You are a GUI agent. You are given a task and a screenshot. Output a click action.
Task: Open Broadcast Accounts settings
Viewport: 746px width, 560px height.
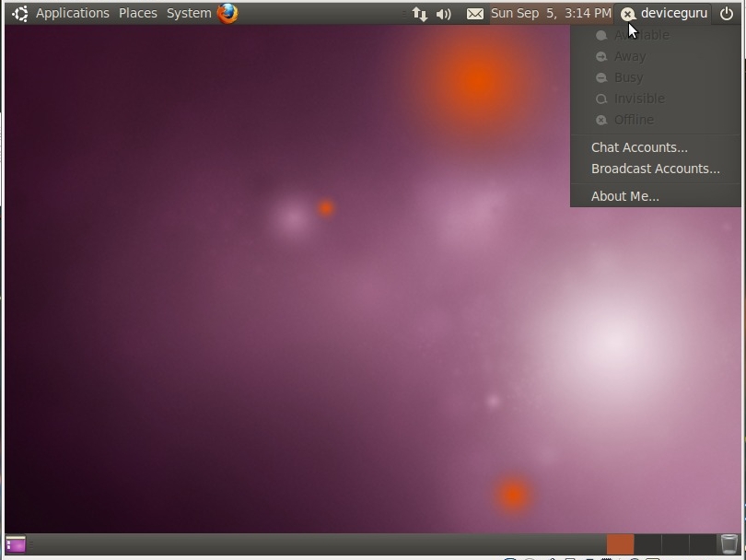coord(656,169)
